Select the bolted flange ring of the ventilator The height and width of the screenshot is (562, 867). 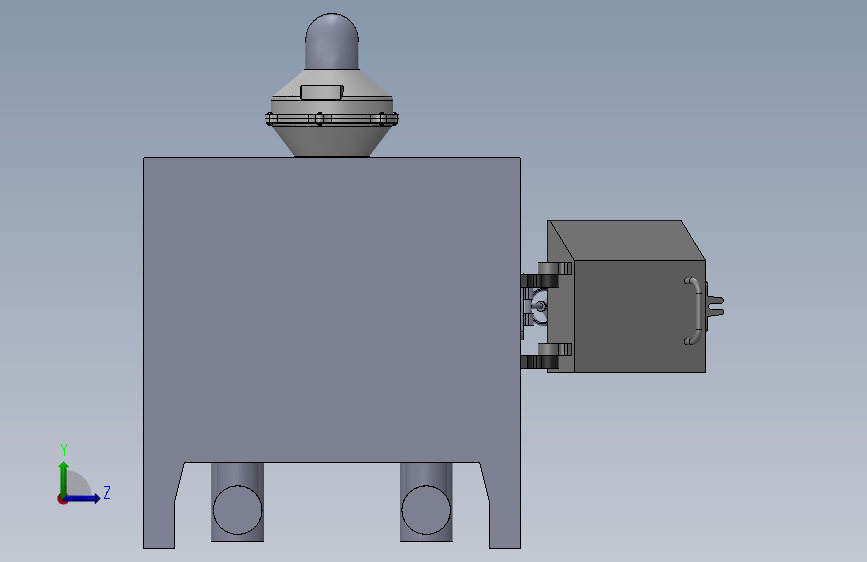click(331, 118)
